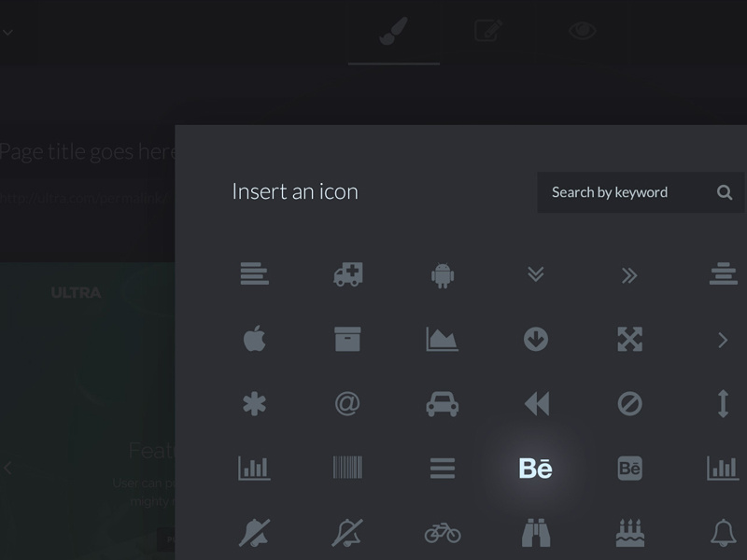Choose the Apple logo icon
The width and height of the screenshot is (747, 560).
point(255,340)
